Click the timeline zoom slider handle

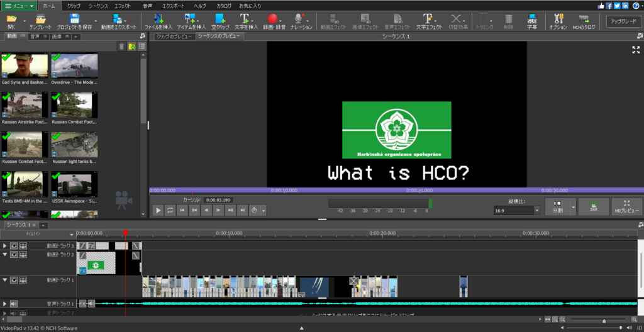tap(604, 321)
